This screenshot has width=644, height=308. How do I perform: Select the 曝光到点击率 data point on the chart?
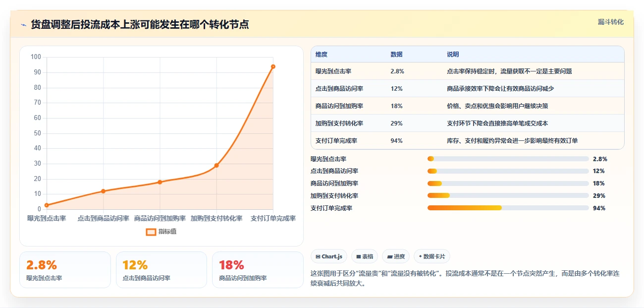coord(47,205)
